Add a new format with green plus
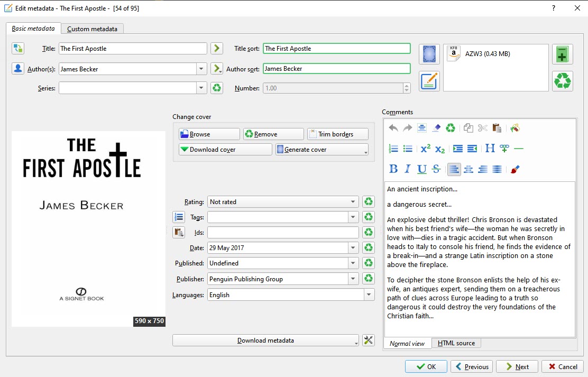 (x=563, y=54)
